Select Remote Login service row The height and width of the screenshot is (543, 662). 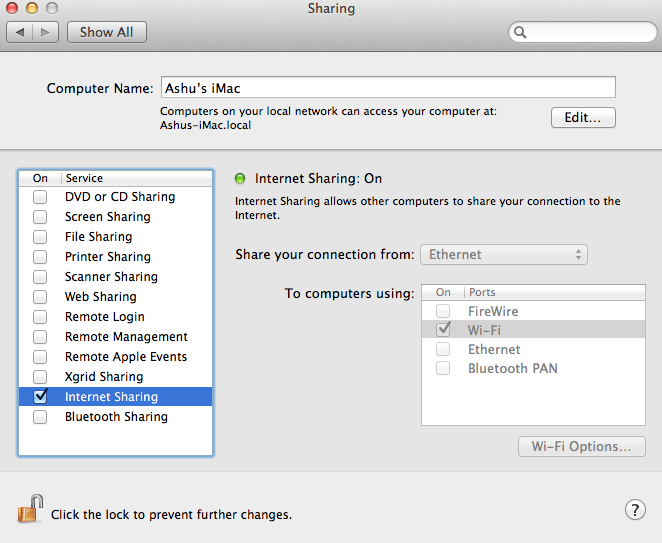click(115, 317)
